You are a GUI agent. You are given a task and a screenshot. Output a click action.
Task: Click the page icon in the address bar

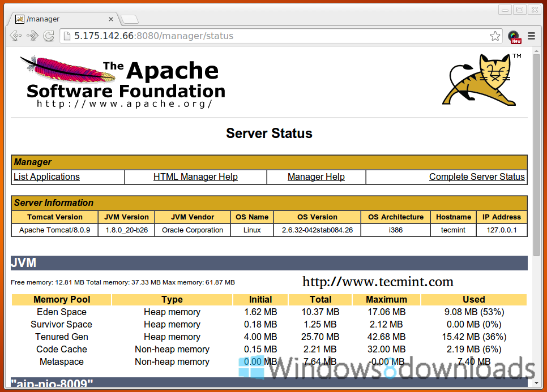[67, 36]
